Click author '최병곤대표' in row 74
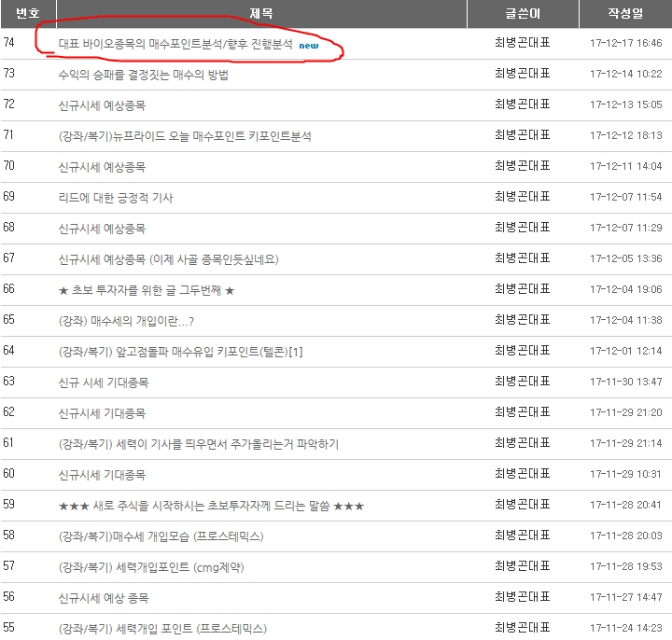Screen dimensions: 672x640 [x=523, y=42]
